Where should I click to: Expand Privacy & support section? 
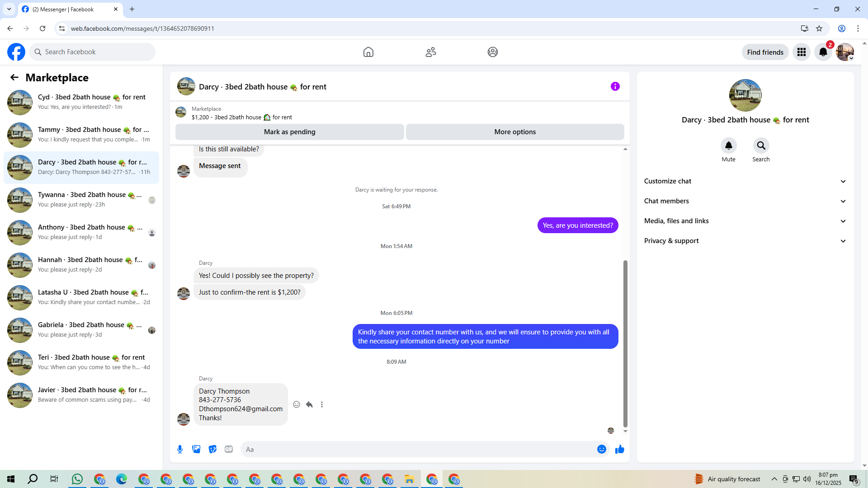(x=745, y=241)
